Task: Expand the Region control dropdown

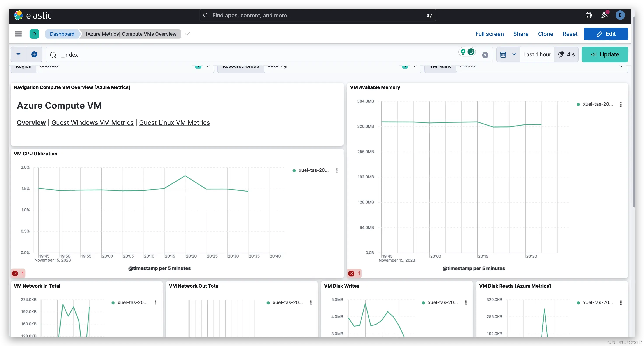Action: 208,66
